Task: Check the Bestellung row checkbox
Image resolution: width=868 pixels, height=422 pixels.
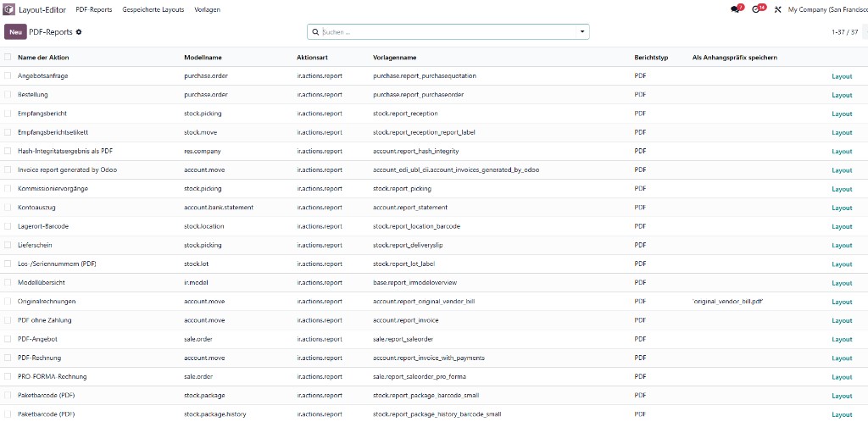Action: (8, 95)
